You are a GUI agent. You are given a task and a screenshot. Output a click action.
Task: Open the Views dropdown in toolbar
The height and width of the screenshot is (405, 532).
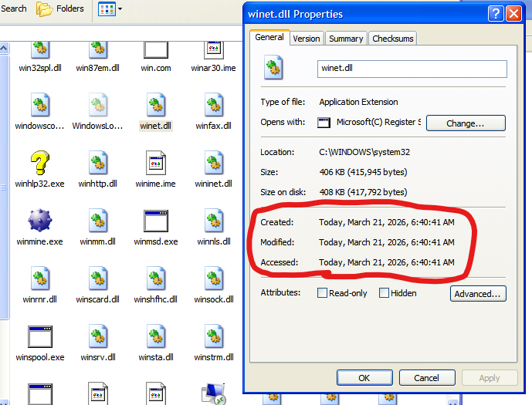click(111, 9)
